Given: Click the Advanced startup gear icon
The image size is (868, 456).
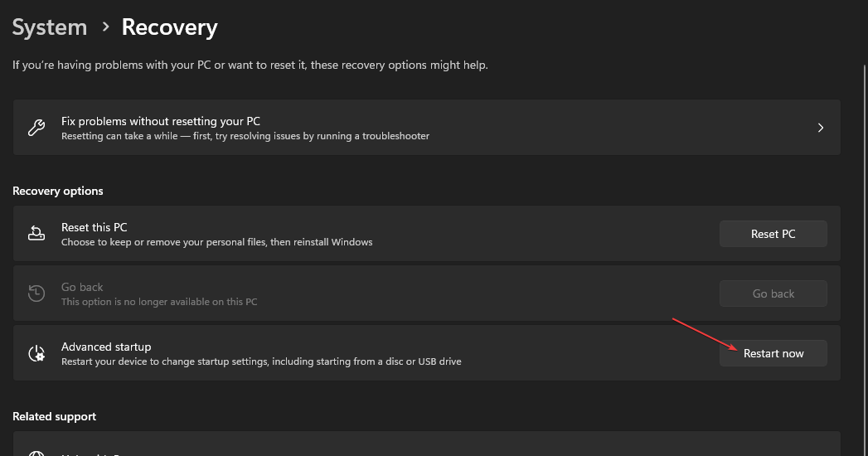Looking at the screenshot, I should (36, 353).
